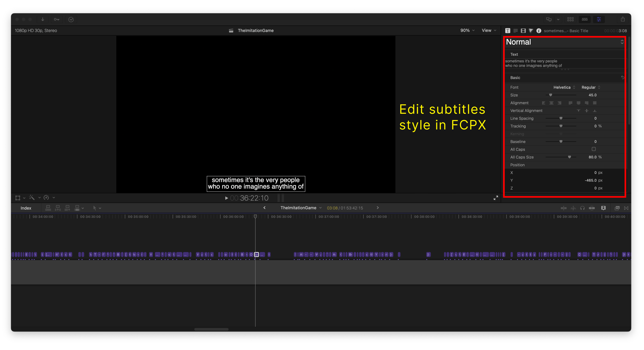Click the background tasks checkmark icon

point(71,19)
